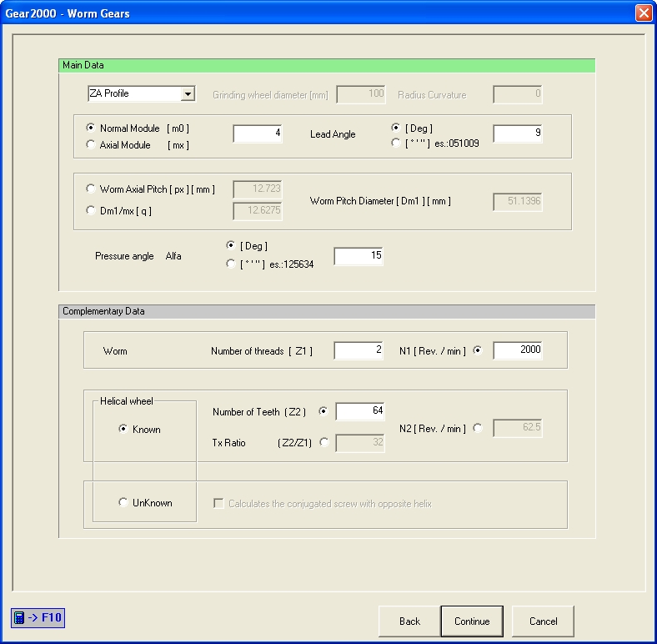Viewport: 657px width, 644px height.
Task: Select Worm Axial Pitch [px] radio button
Action: point(91,189)
